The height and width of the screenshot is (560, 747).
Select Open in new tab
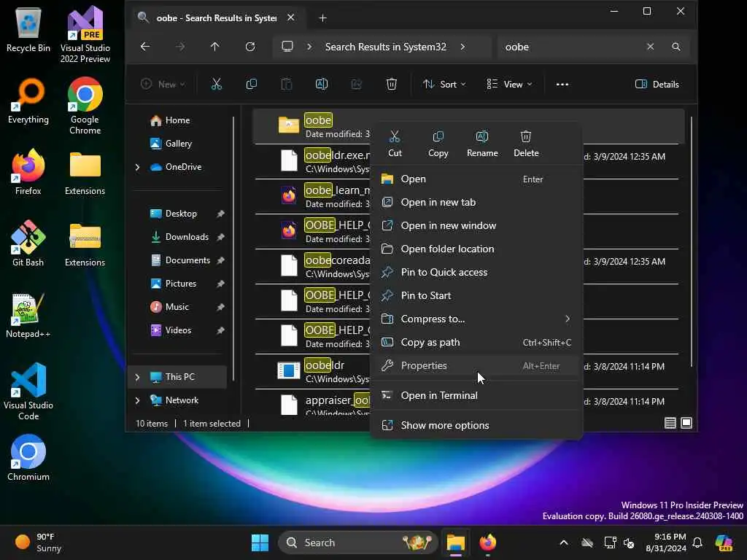point(476,203)
